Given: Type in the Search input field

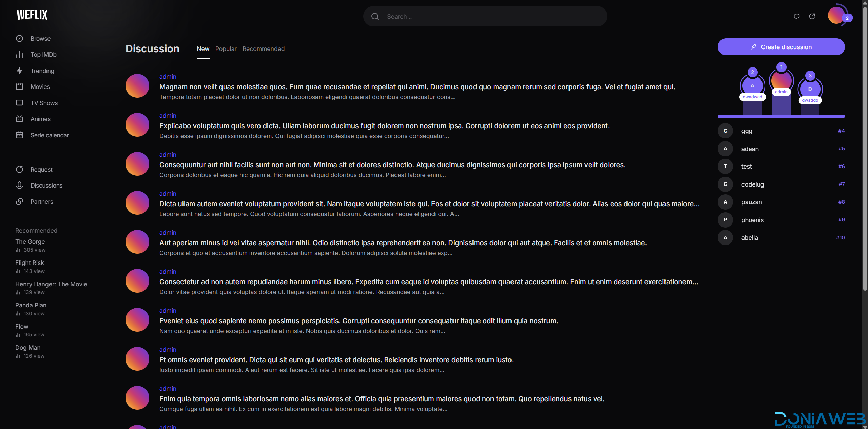Looking at the screenshot, I should (492, 17).
